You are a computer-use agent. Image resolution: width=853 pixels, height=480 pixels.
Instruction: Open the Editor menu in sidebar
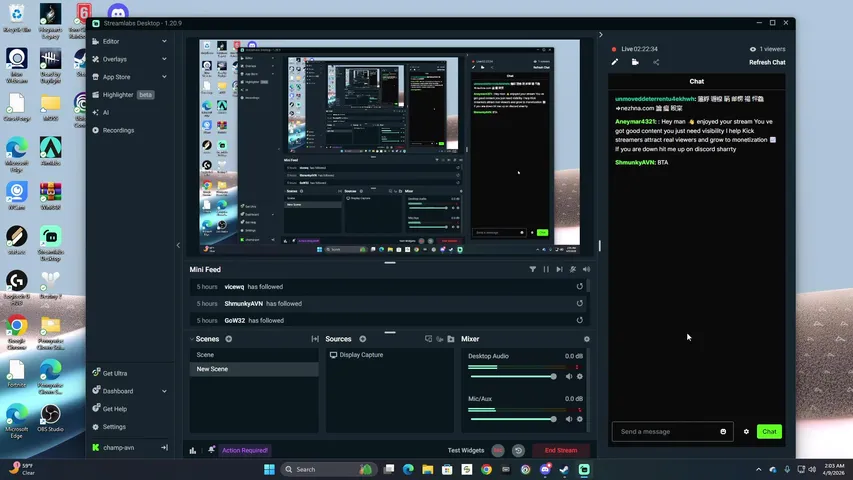click(111, 41)
